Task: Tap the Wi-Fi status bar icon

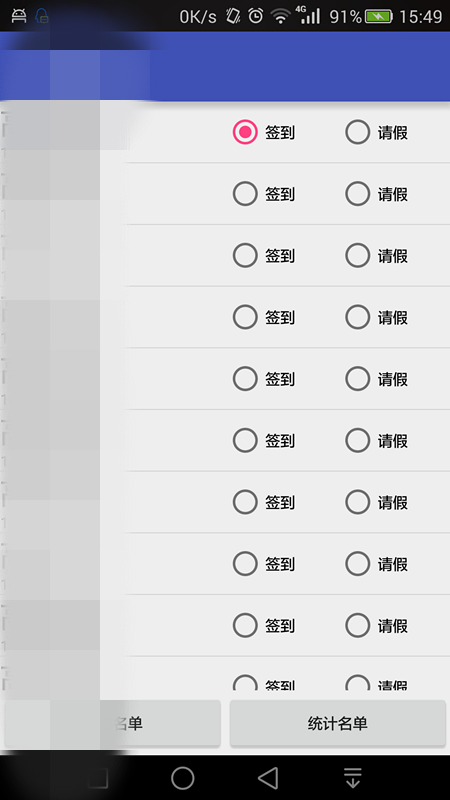Action: point(281,16)
